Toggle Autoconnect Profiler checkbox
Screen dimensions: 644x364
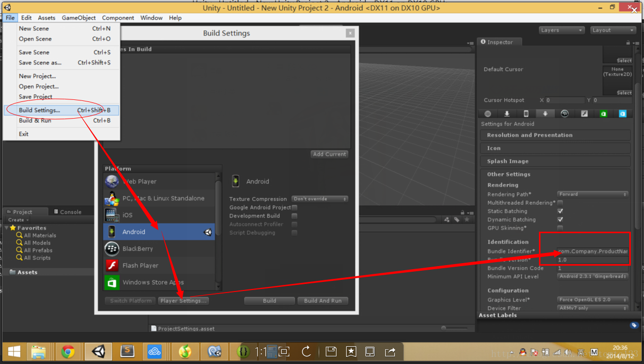point(294,224)
